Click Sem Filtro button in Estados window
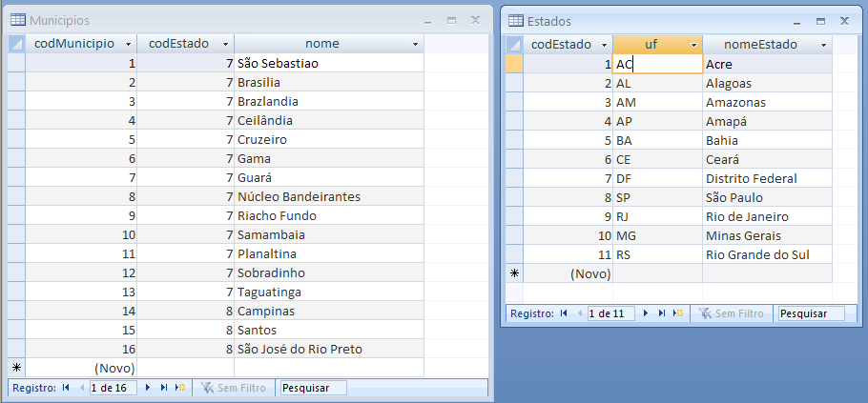 tap(731, 313)
